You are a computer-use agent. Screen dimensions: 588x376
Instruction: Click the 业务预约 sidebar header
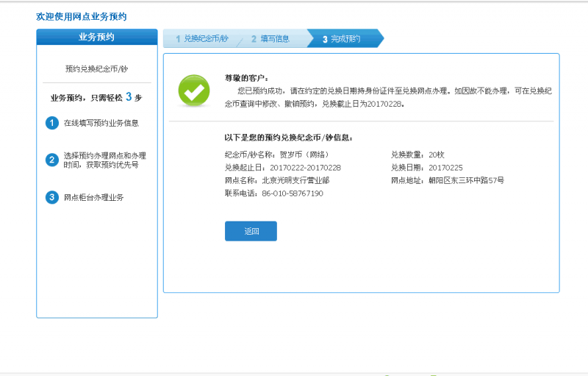click(97, 37)
